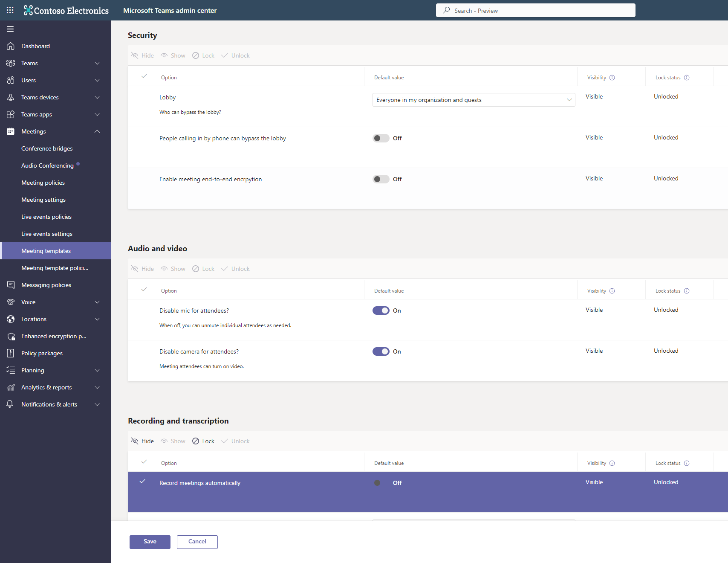
Task: Click Lock status info icon in Recording table
Action: [x=687, y=463]
